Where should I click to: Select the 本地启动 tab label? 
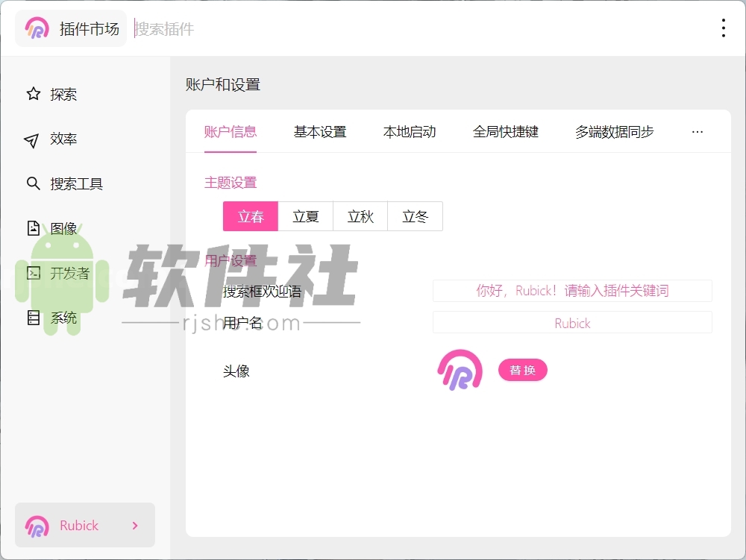409,131
